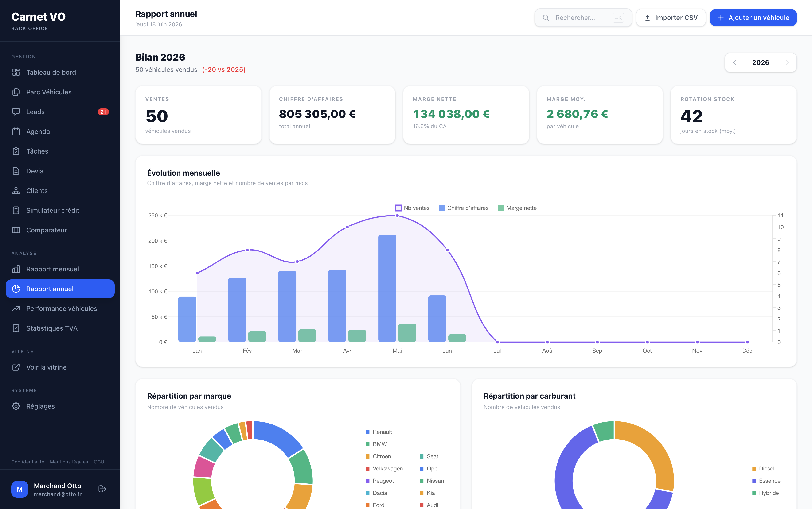Click the Statistiques TVA receipt icon
Viewport: 812px width, 509px height.
click(16, 328)
